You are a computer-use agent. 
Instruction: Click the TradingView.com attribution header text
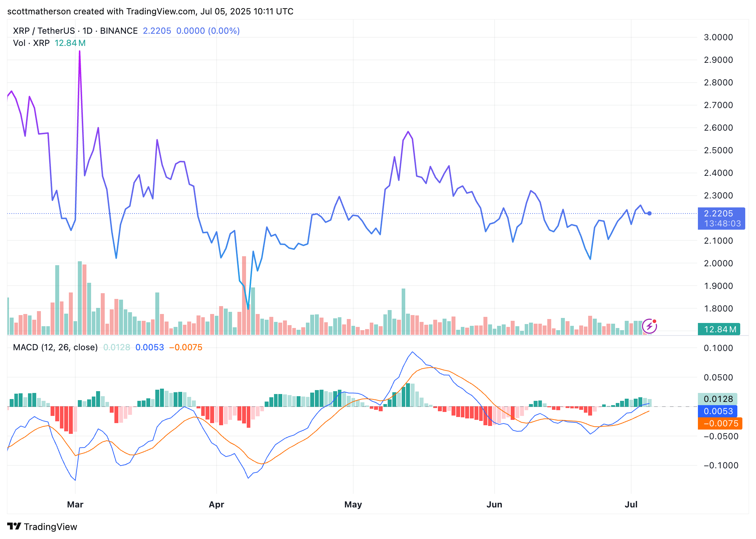pos(150,11)
